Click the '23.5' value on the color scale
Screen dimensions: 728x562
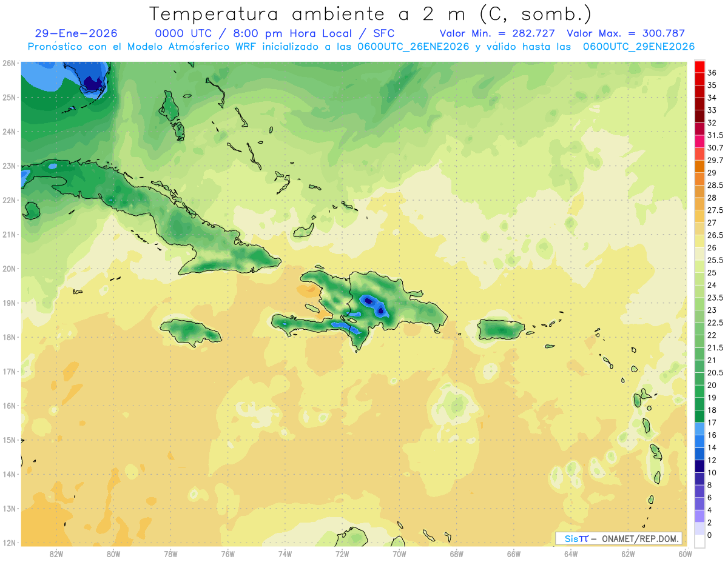pyautogui.click(x=715, y=298)
